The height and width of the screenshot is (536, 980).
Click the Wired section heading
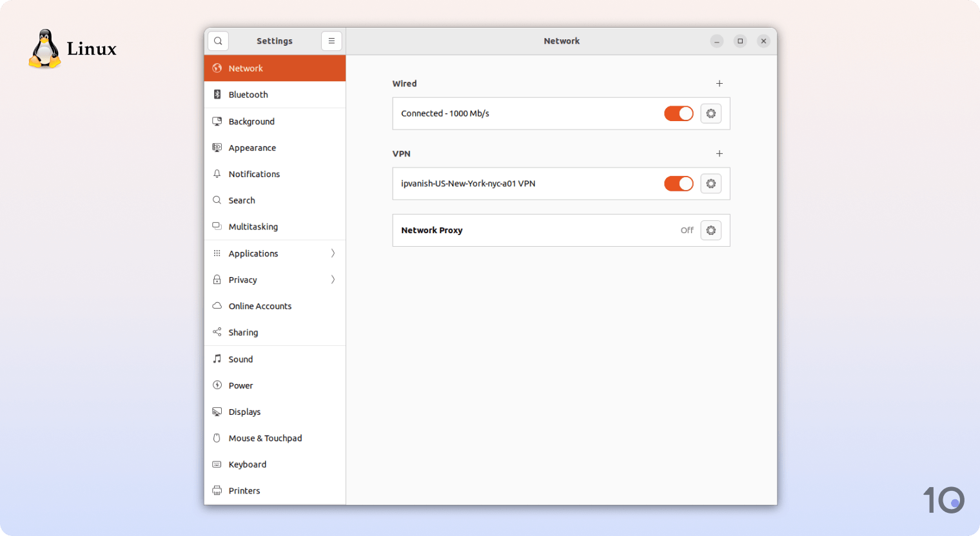tap(404, 84)
